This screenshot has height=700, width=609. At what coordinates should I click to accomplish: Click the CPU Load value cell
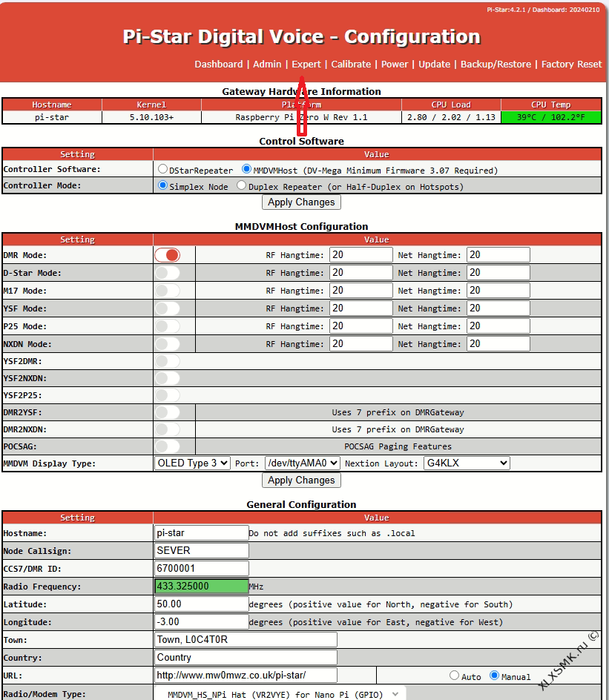pyautogui.click(x=451, y=117)
